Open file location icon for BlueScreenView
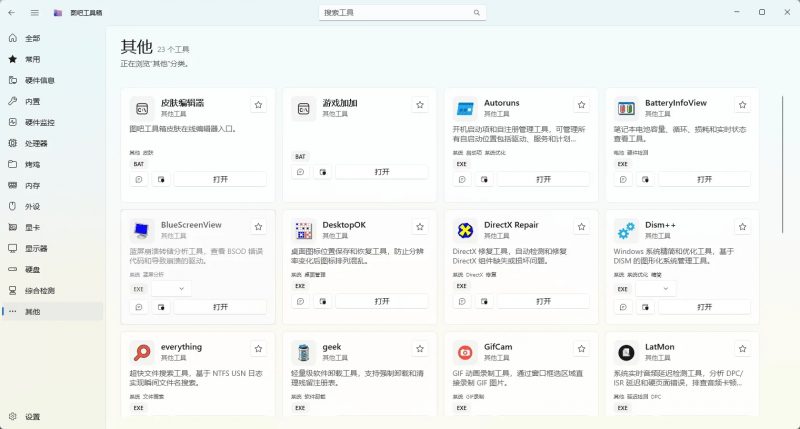The width and height of the screenshot is (800, 429). point(161,307)
